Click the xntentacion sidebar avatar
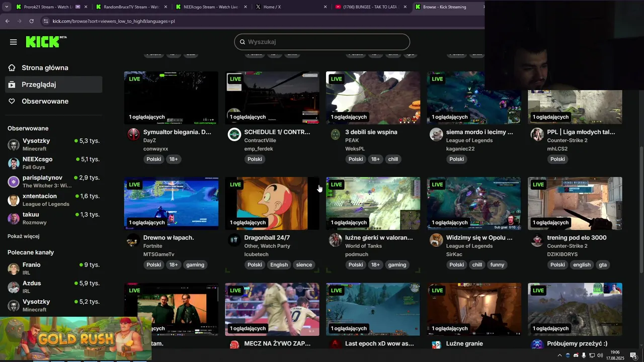Screen dimensions: 644x362 point(14,200)
